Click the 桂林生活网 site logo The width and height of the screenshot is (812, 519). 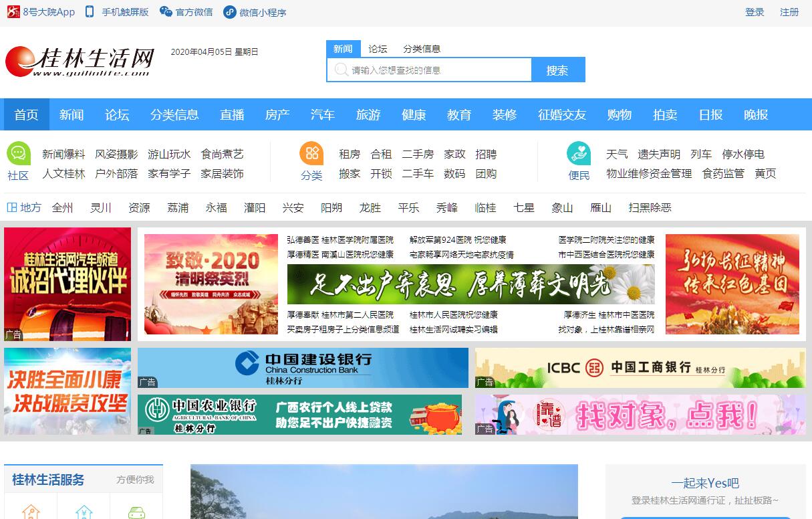[80, 62]
